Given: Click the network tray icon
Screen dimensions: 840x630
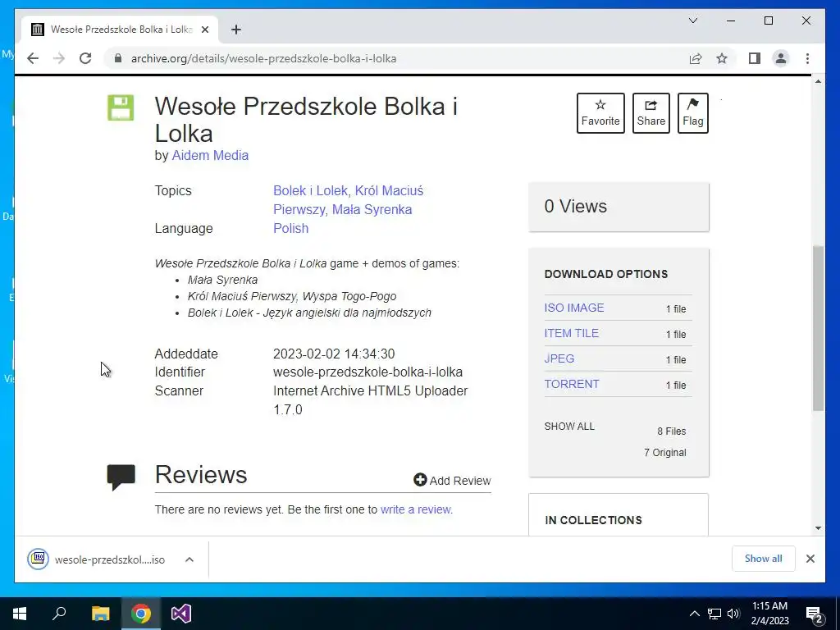Looking at the screenshot, I should (714, 614).
